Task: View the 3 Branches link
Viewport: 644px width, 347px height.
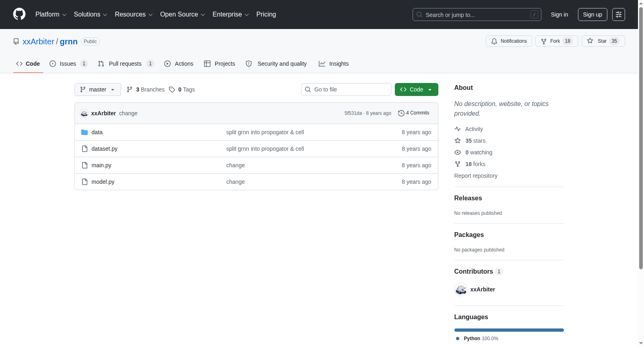Action: click(x=146, y=89)
